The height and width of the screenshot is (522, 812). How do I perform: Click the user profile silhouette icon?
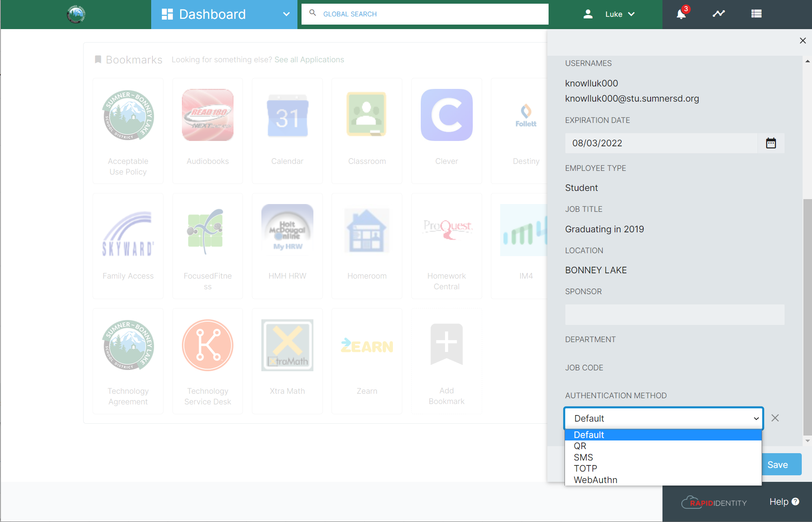tap(588, 14)
